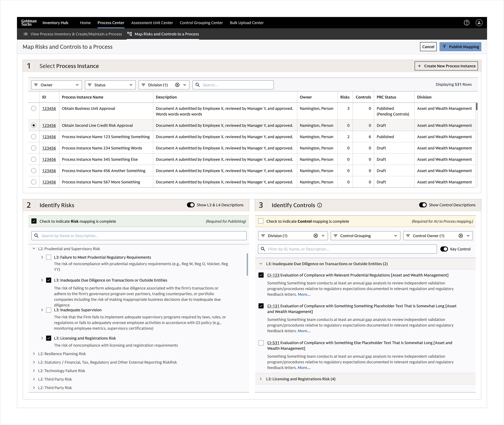
Task: Toggle Show L3 & L4 Descriptions switch
Action: pos(191,205)
